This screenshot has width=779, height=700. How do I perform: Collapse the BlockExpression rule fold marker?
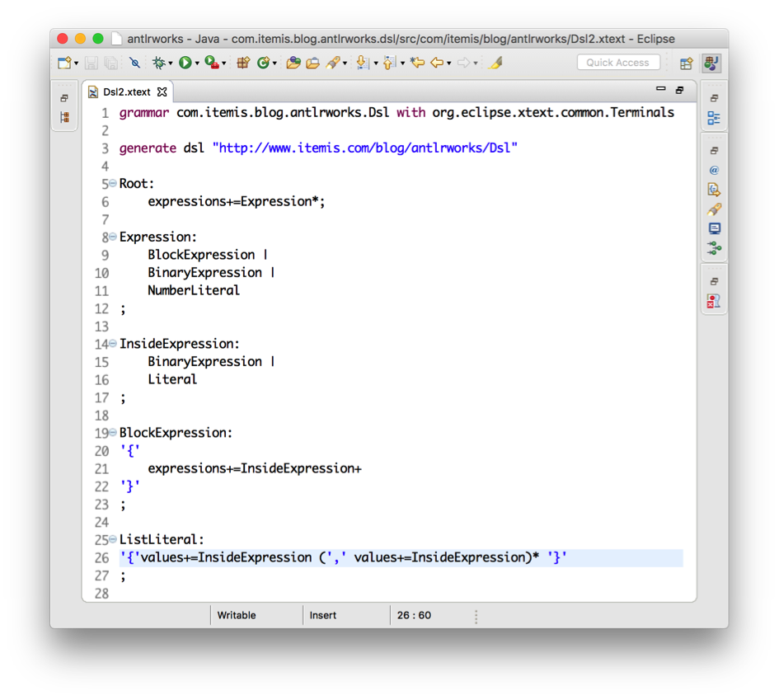(x=113, y=432)
